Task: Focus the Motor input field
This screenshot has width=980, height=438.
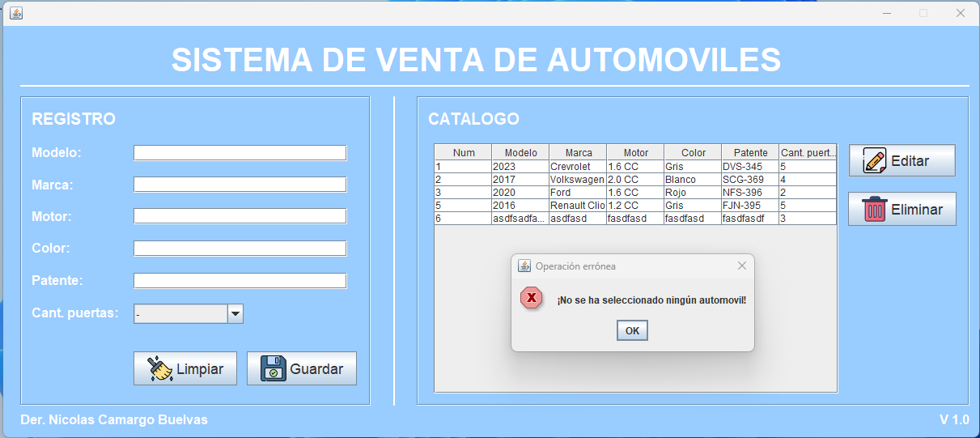Action: 240,216
